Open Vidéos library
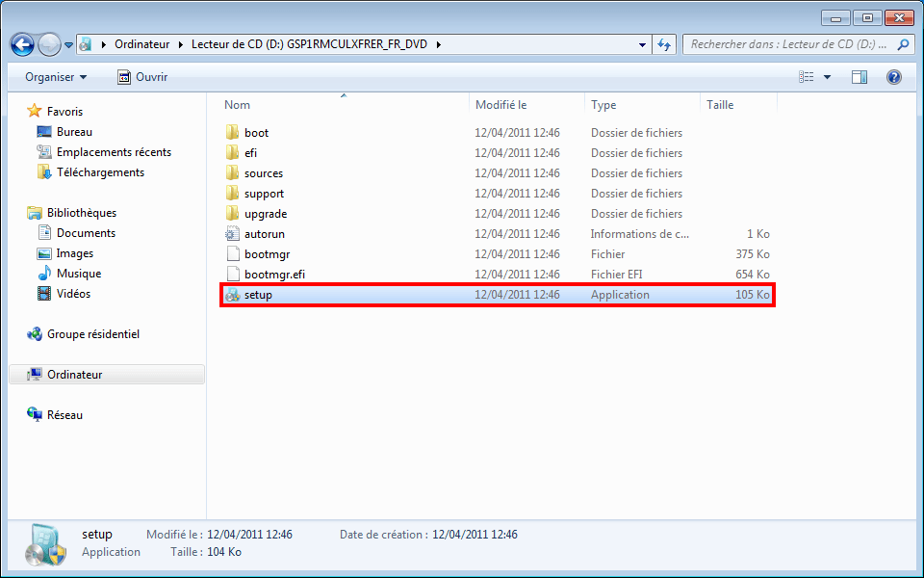This screenshot has width=924, height=578. [74, 294]
